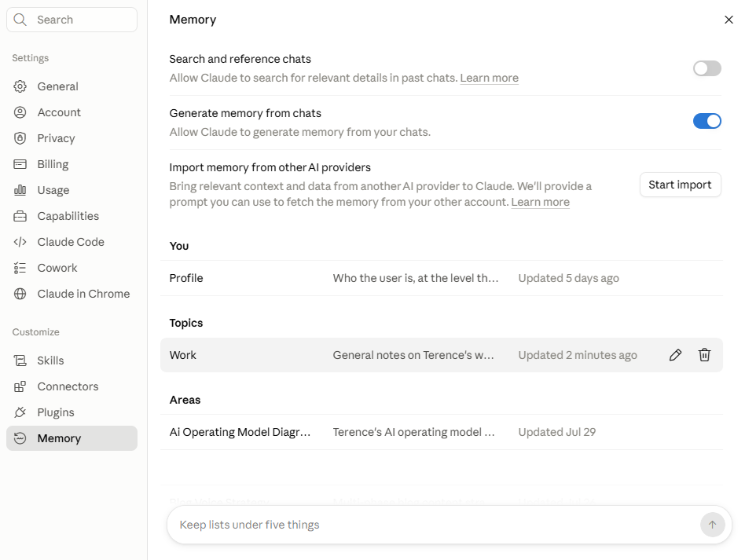
Task: Click the 'Updated 5 days ago' timestamp
Action: 568,278
